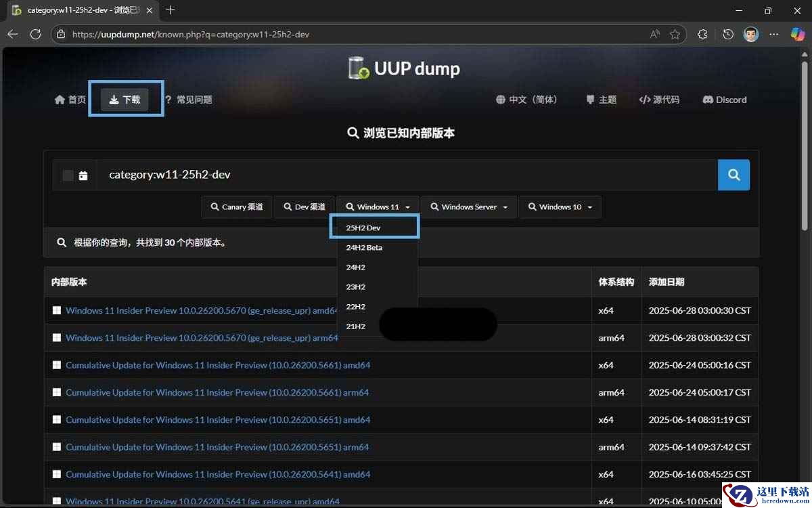This screenshot has width=812, height=508.
Task: Click the search query input field
Action: [x=407, y=175]
